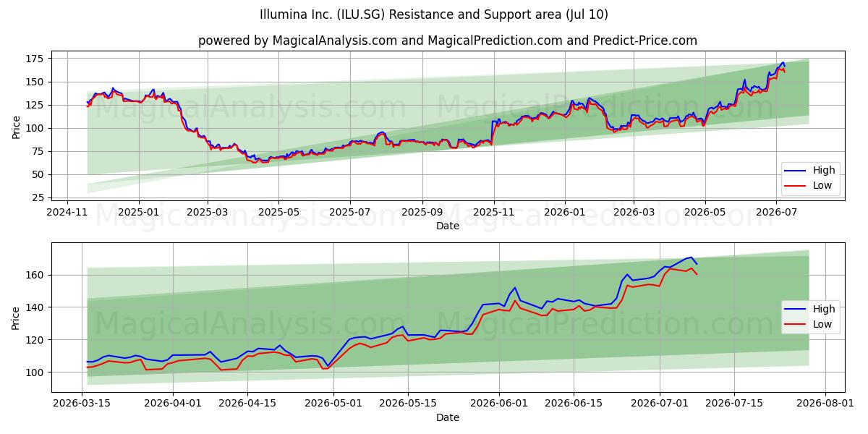868x434 pixels.
Task: Click the '2026-04-15' x-axis label
Action: click(x=248, y=404)
